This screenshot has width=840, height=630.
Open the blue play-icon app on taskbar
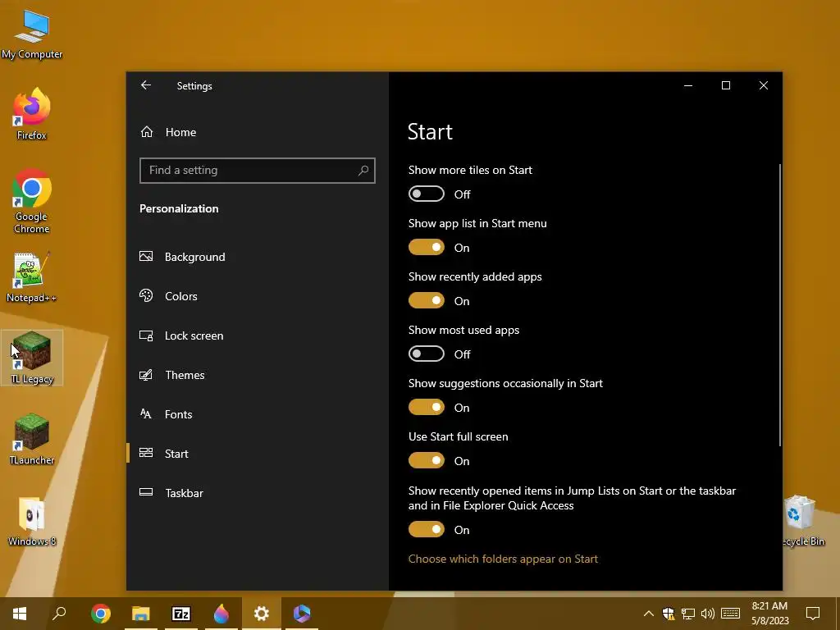tap(302, 614)
